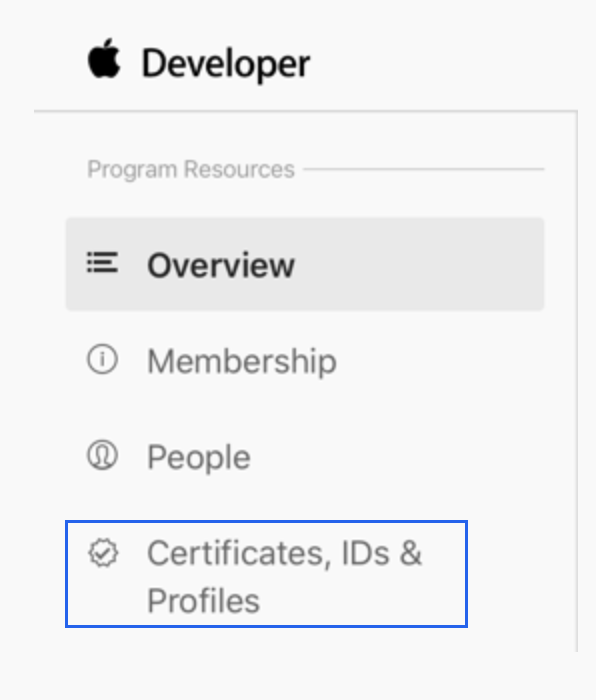
Task: Open the Membership section
Action: tap(212, 360)
